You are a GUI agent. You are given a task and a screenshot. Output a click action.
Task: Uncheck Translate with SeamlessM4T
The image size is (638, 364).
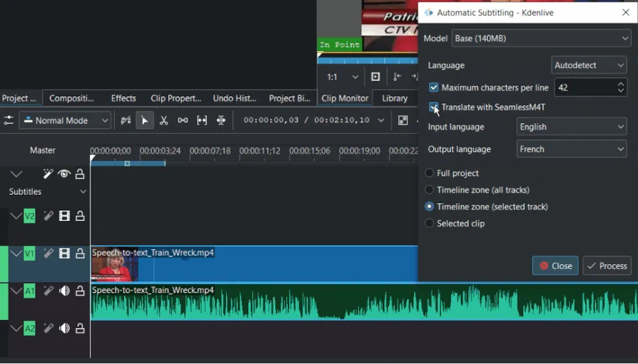[434, 108]
